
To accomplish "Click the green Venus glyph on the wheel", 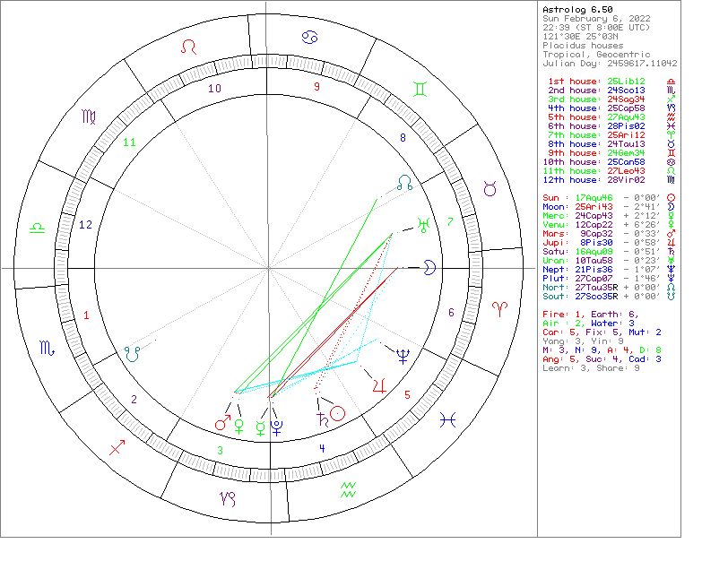I will (x=238, y=427).
